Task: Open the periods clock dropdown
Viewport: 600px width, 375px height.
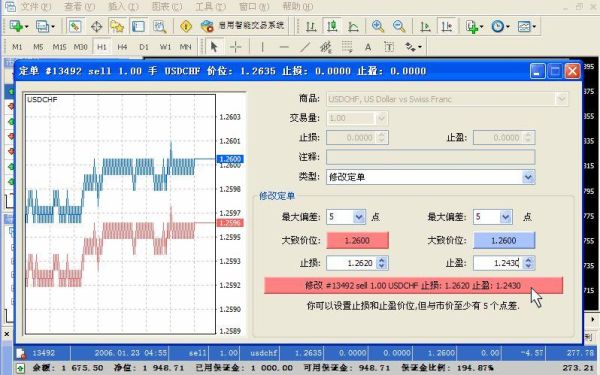Action: point(500,26)
